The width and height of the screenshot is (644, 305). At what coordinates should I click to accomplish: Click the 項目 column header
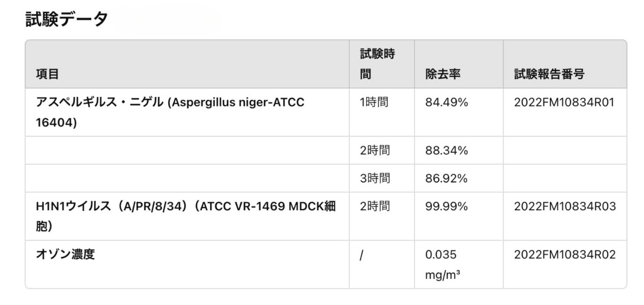(48, 74)
